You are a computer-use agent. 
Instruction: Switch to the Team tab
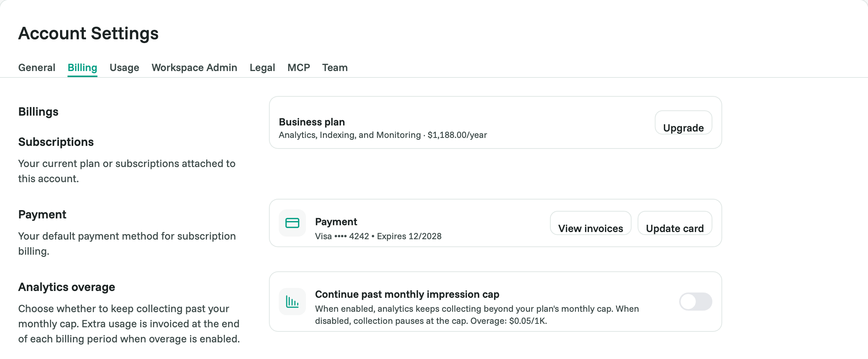coord(335,68)
